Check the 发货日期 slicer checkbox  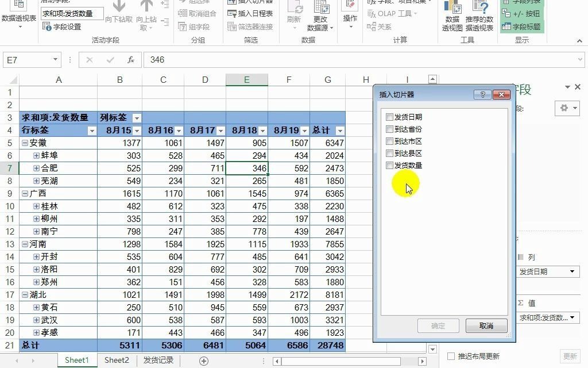(x=389, y=116)
